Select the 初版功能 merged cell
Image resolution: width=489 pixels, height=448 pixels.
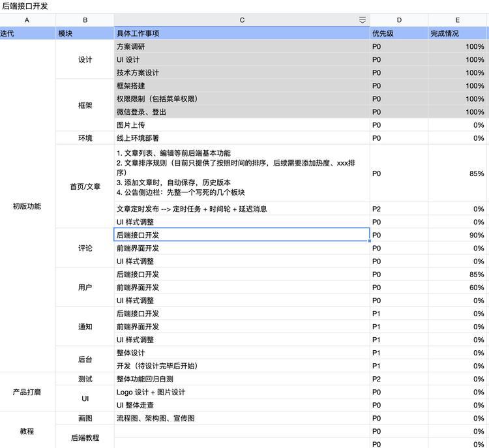[x=27, y=206]
